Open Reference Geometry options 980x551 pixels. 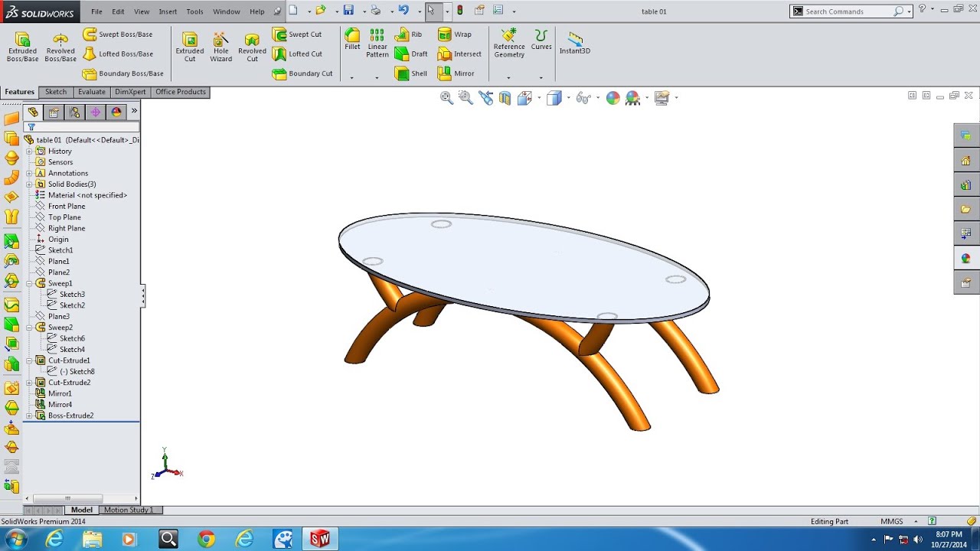tap(509, 44)
